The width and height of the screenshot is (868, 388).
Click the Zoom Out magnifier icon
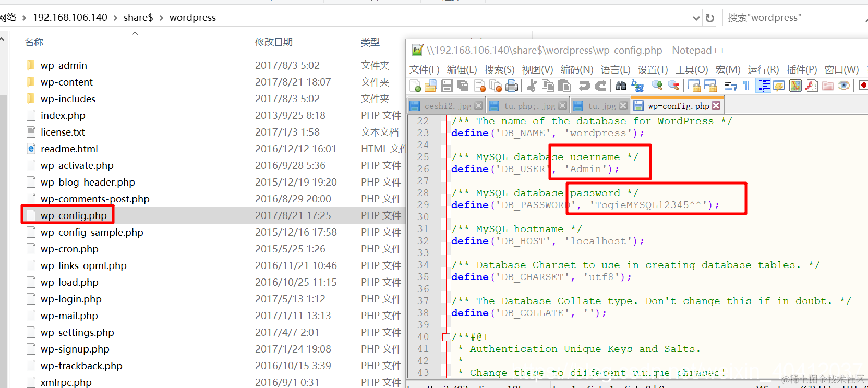coord(673,86)
